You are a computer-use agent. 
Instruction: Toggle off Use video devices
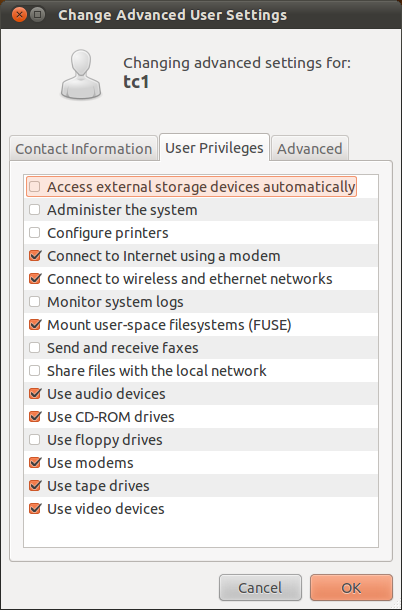pyautogui.click(x=35, y=508)
